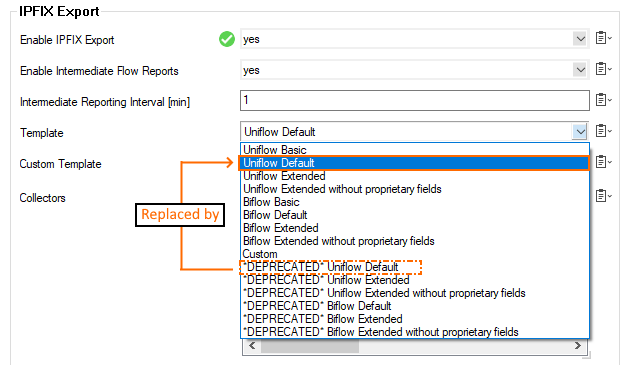Pick Biflow Basic template option
Viewport: 632px width, 365px height.
(x=415, y=202)
